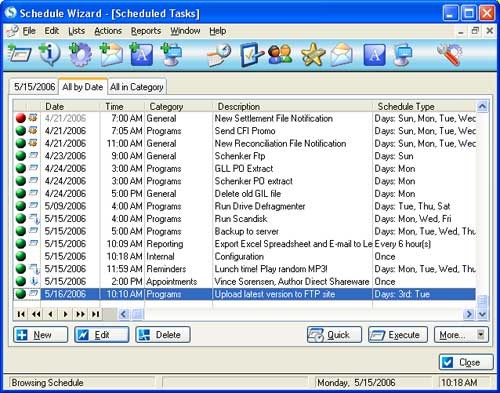Sort by Date column header

(x=70, y=107)
